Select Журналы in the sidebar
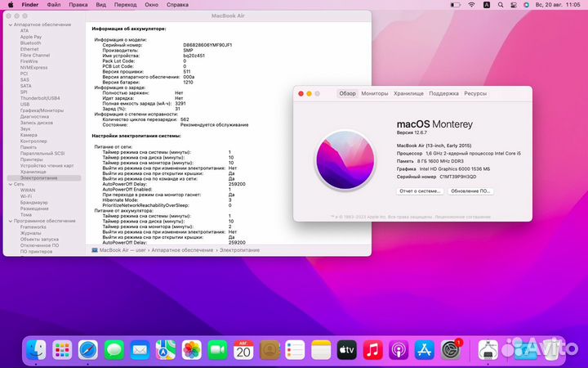The image size is (588, 368). tap(31, 233)
